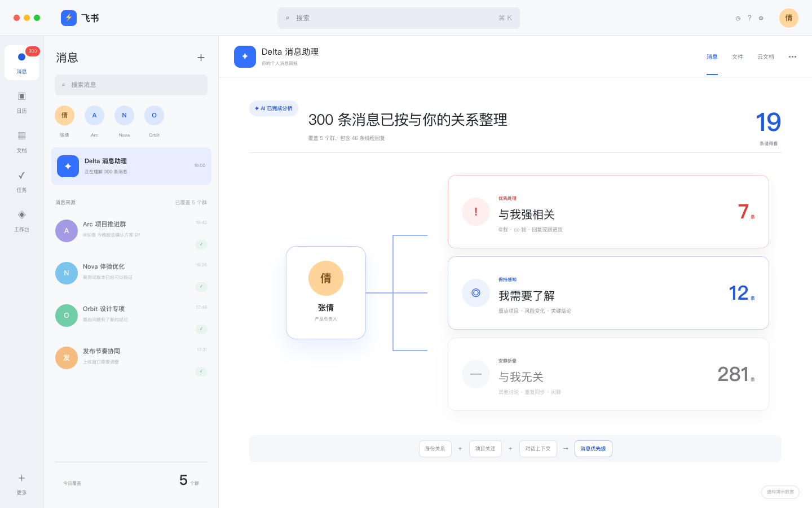Go to 文档 in the left sidebar

[21, 142]
